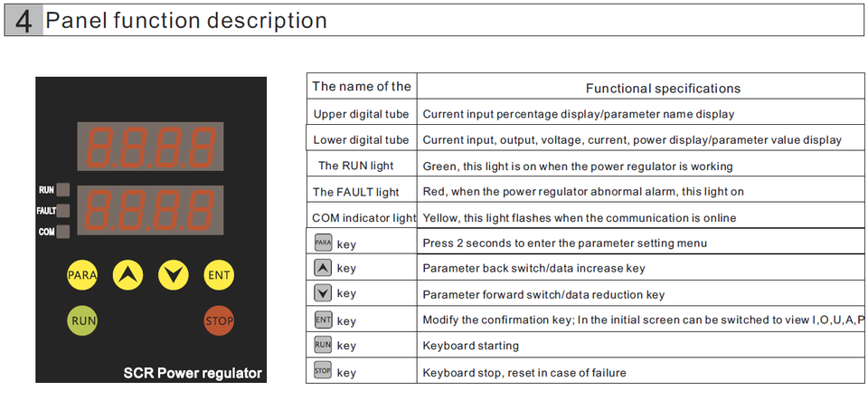Click the gray PARA key icon in table
The height and width of the screenshot is (401, 868).
[x=323, y=243]
